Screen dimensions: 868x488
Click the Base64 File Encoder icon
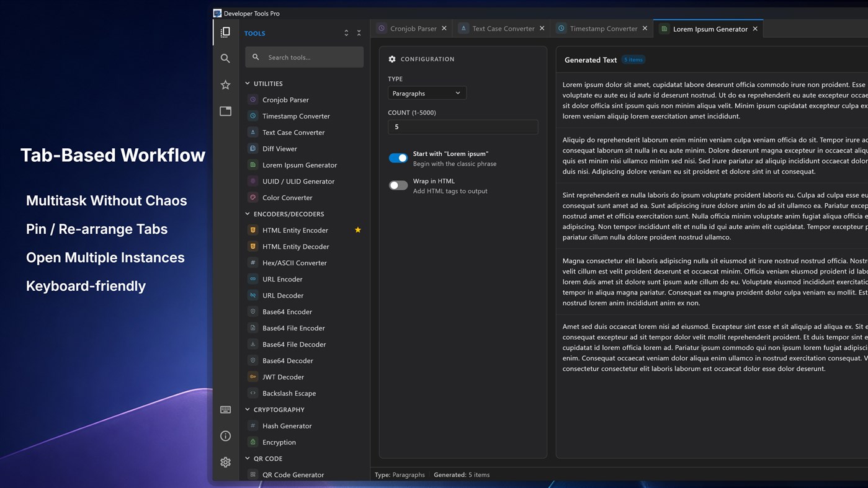tap(253, 328)
